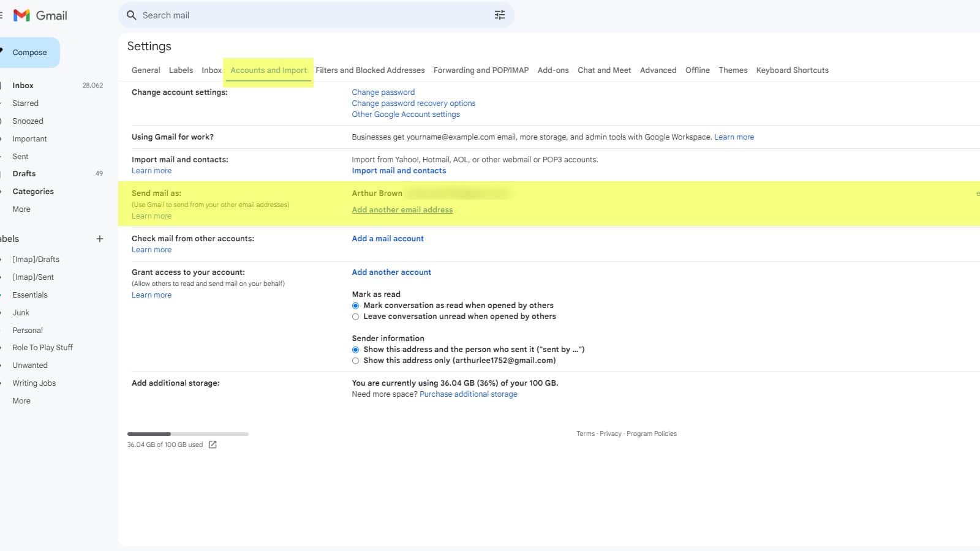Click 'Add another email address' link
This screenshot has height=551, width=980.
(x=402, y=210)
